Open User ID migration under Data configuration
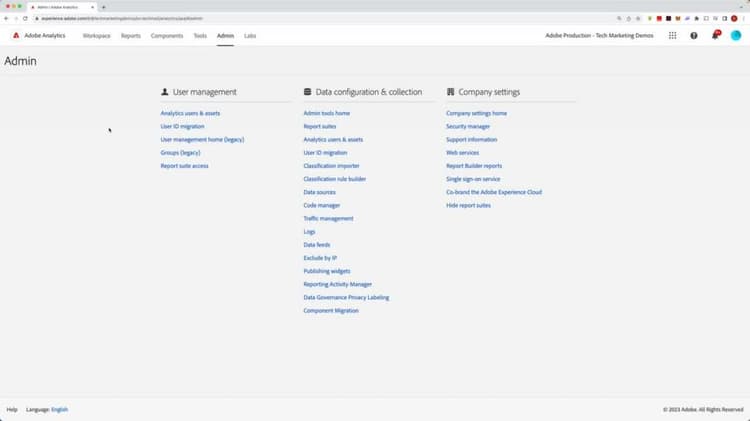 [325, 153]
